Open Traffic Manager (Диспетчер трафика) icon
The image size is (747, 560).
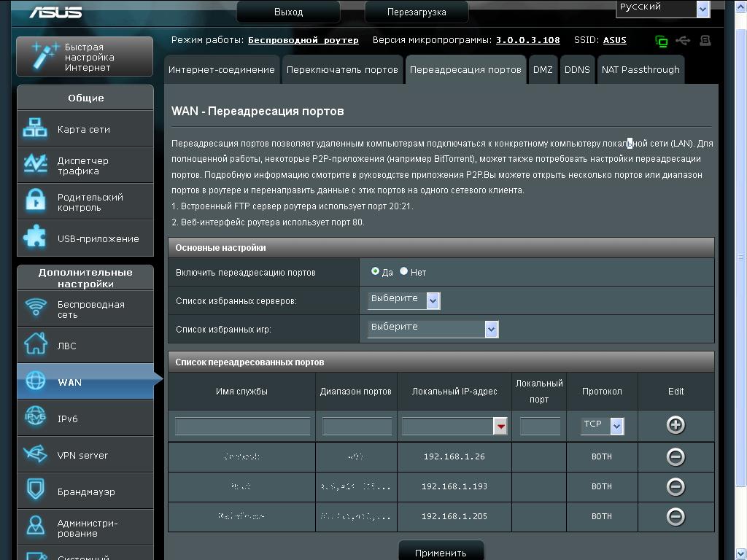pyautogui.click(x=35, y=165)
